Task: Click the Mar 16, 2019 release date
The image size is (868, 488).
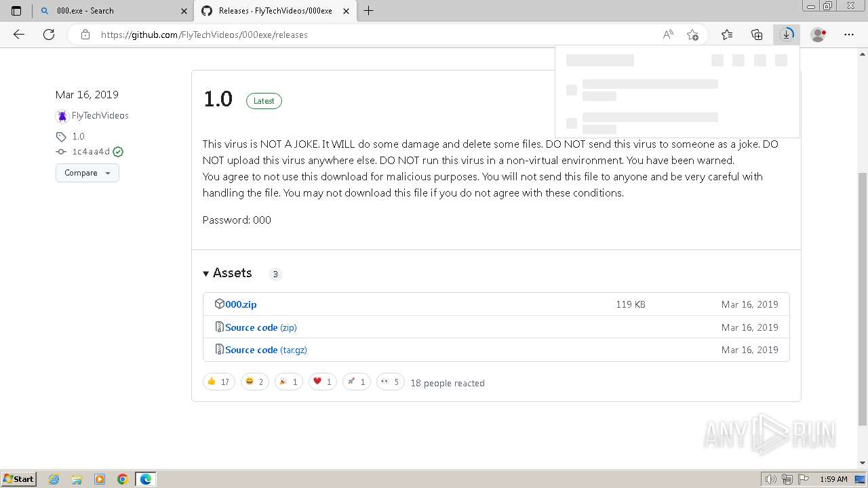Action: tap(87, 95)
